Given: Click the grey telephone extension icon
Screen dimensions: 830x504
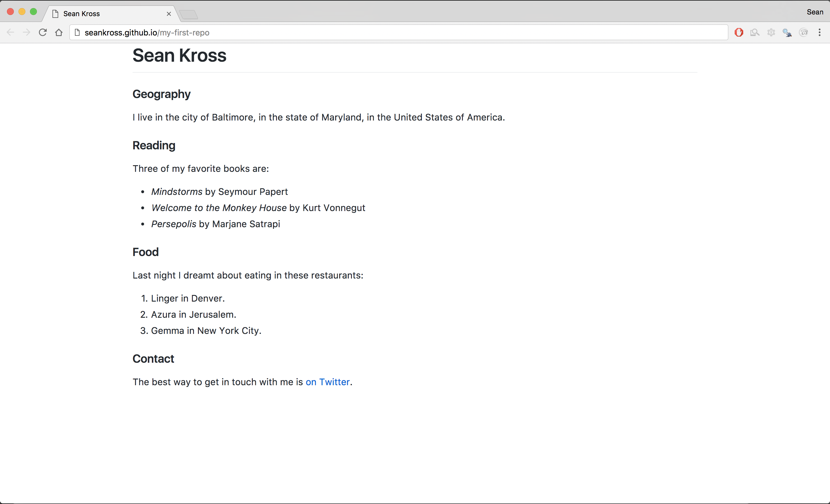Looking at the screenshot, I should click(x=804, y=32).
